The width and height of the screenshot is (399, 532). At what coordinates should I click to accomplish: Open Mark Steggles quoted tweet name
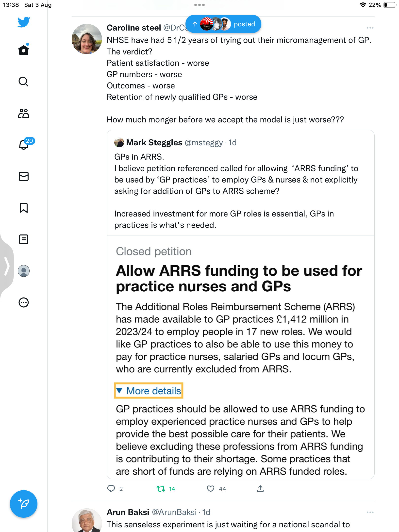[154, 143]
